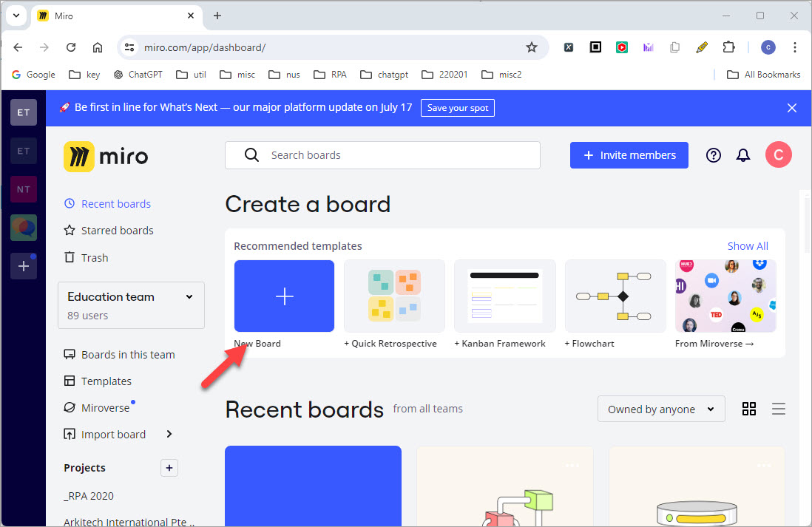Click the Save your spot button
The width and height of the screenshot is (812, 527).
(458, 108)
